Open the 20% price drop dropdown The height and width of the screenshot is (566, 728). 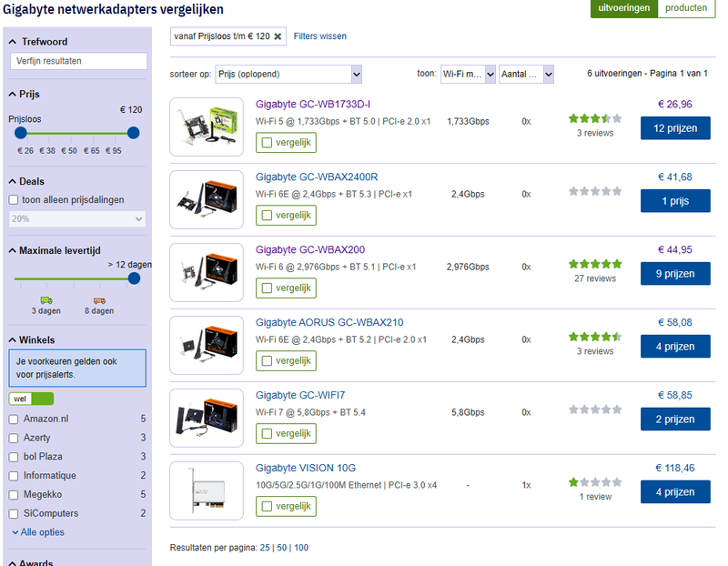(x=77, y=218)
